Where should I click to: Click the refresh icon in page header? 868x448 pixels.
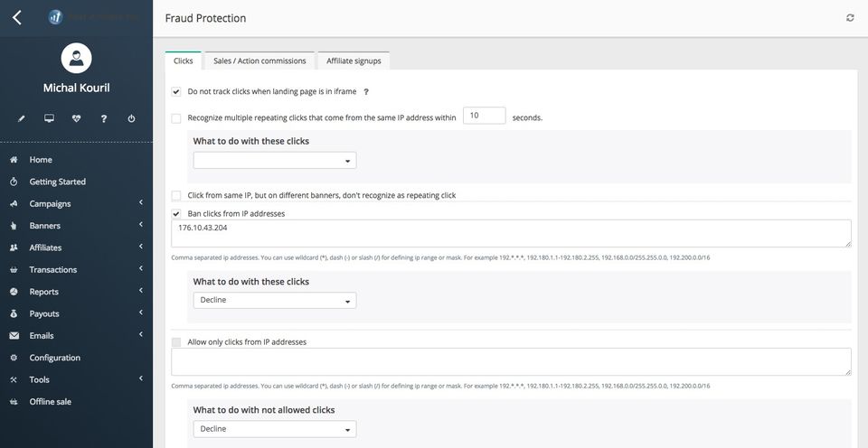(x=850, y=18)
